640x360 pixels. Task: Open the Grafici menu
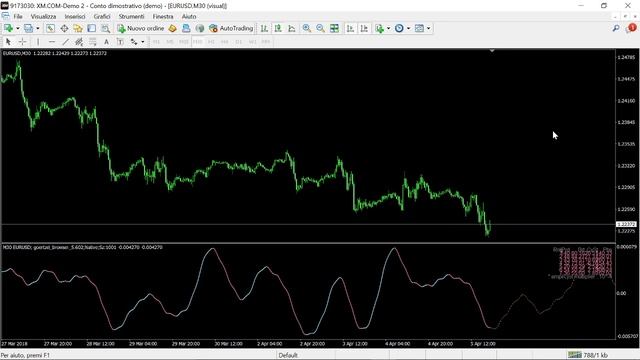[x=102, y=16]
